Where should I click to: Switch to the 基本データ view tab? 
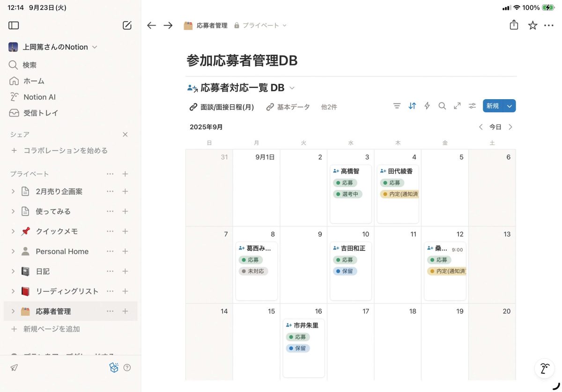[x=288, y=107]
